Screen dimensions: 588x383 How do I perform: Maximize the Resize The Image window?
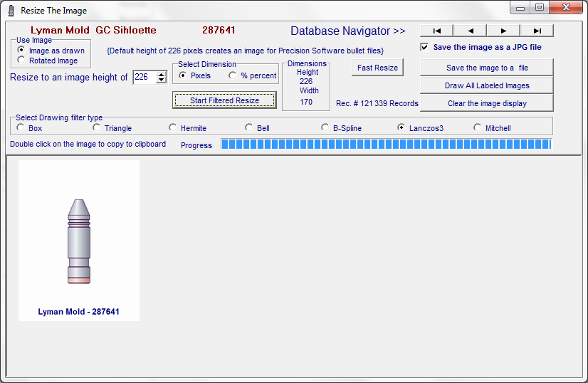click(x=540, y=8)
